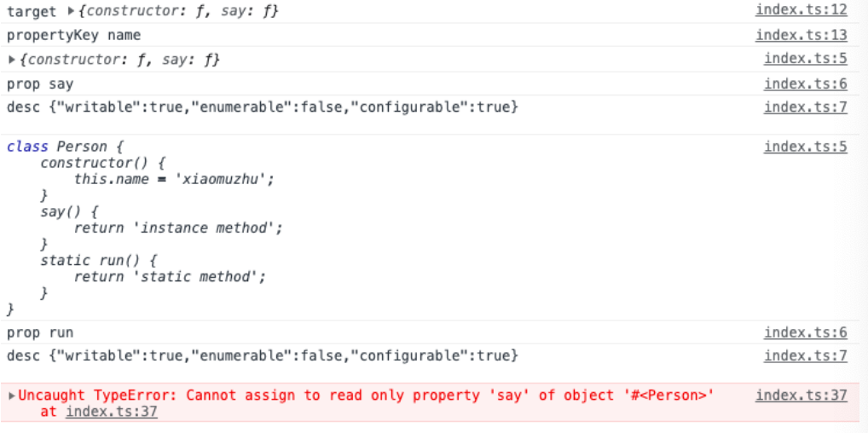
Task: Open index.ts:7 link beside desc under 'prop say'
Action: pos(806,107)
